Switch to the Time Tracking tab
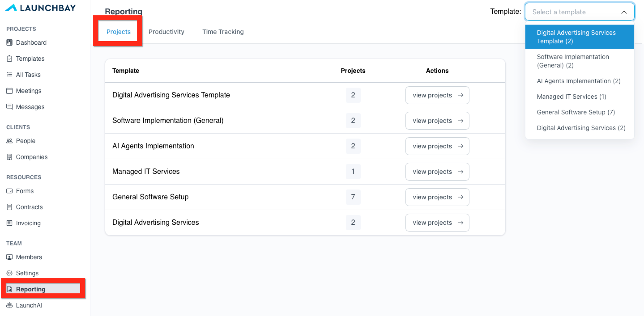Screen dimensions: 644x316 [x=223, y=32]
